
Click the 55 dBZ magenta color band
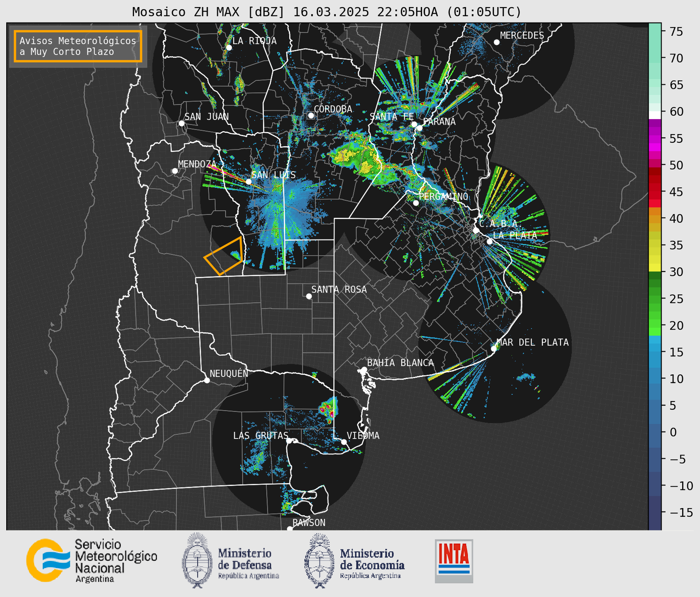click(x=654, y=139)
